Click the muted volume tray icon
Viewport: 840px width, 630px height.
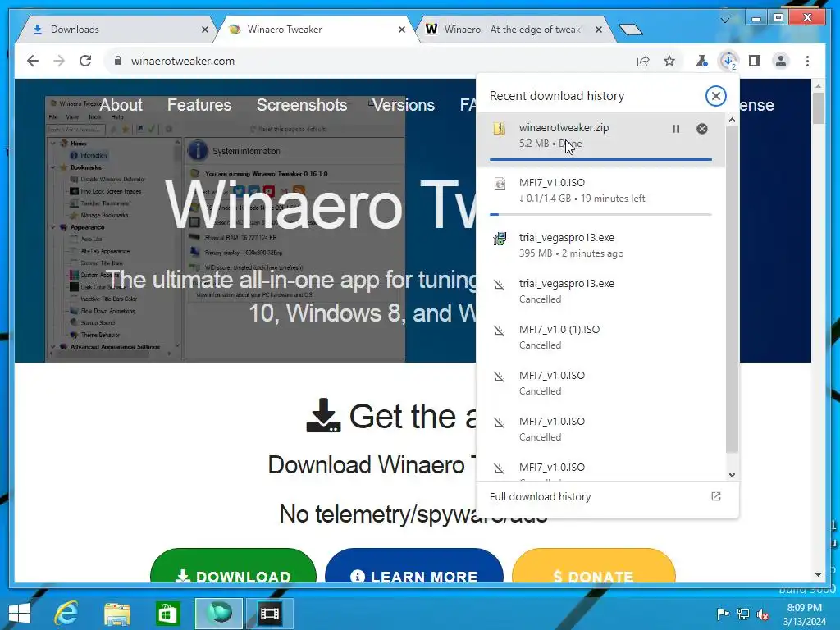(x=763, y=614)
